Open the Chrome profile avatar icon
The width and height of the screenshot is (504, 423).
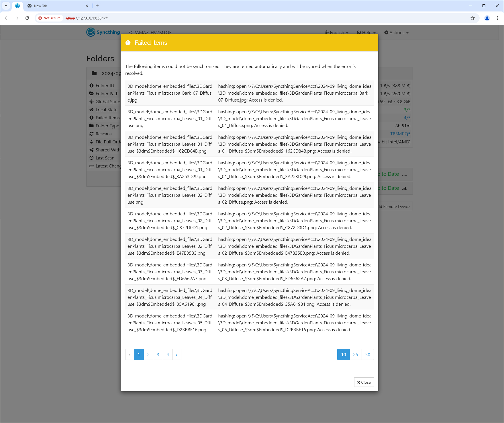tap(487, 18)
